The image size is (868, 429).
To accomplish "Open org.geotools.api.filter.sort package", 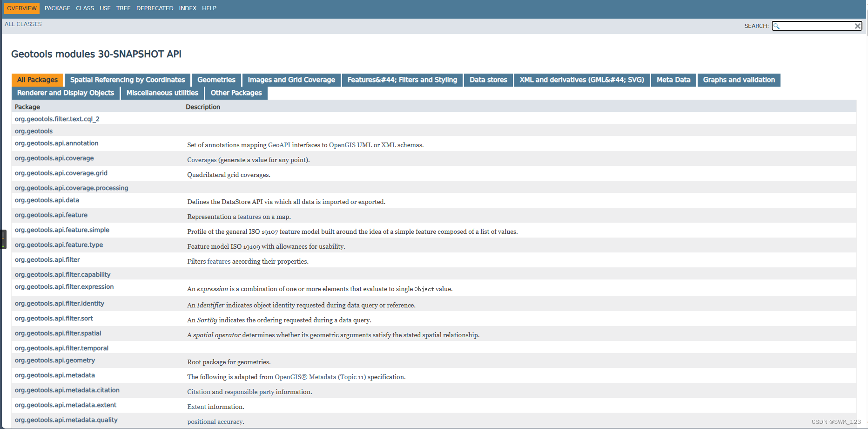I will click(x=54, y=319).
